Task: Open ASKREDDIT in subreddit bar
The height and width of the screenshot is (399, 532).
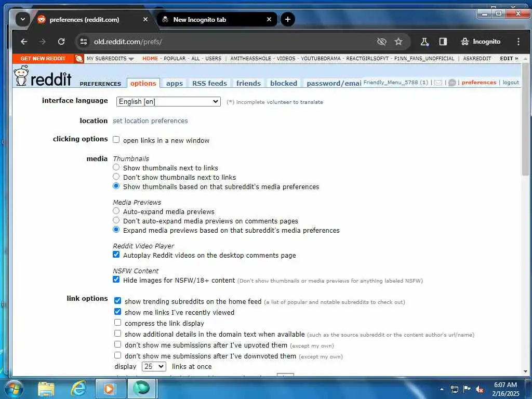Action: pos(477,58)
